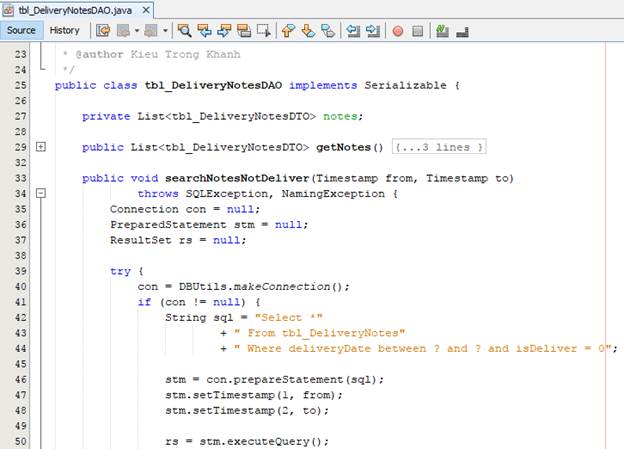Click class name tbl_DeliveryNotesDAO in code
This screenshot has height=449, width=624.
pos(213,86)
